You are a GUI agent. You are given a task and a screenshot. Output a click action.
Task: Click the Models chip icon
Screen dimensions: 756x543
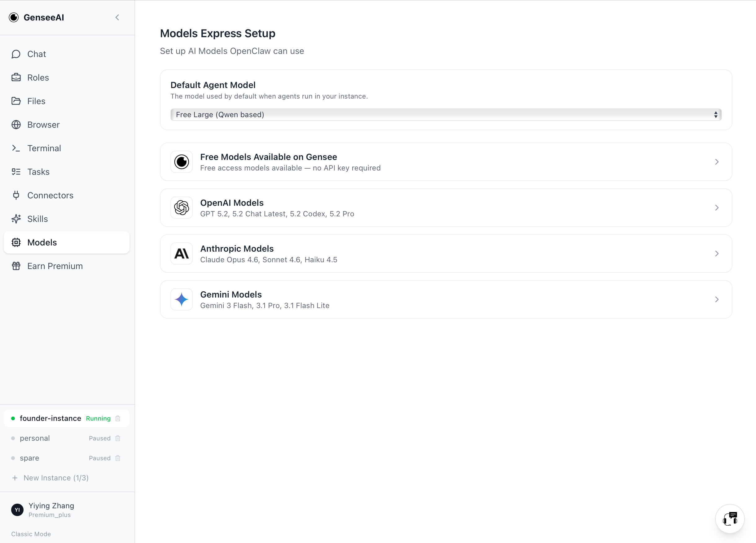pos(16,242)
